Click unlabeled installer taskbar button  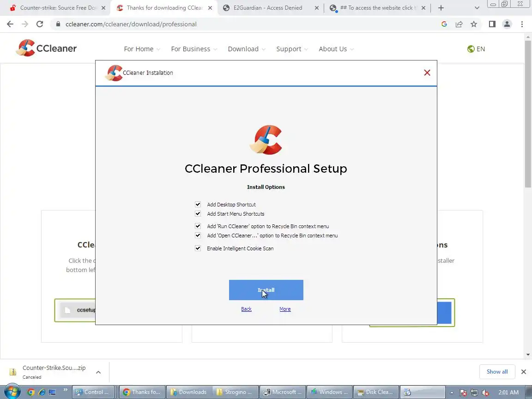[423, 392]
